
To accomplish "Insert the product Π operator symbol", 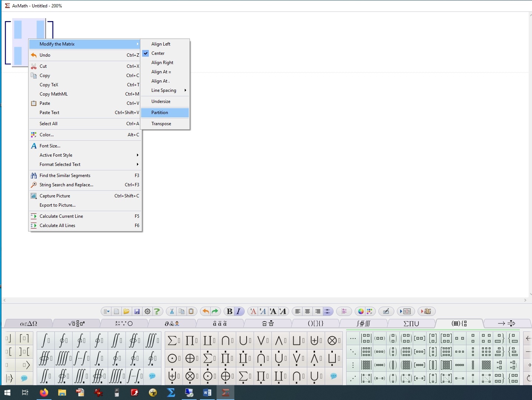I will click(x=190, y=340).
